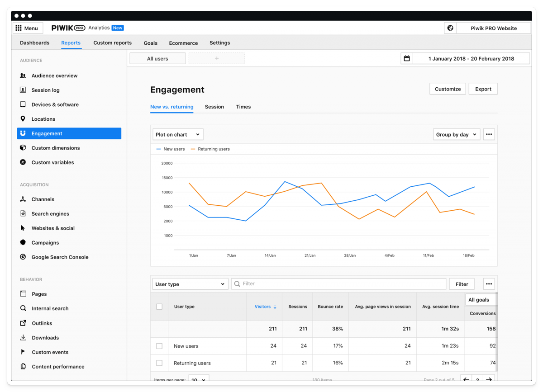Check the New users row checkbox
Viewport: 543px width, 392px height.
[159, 346]
